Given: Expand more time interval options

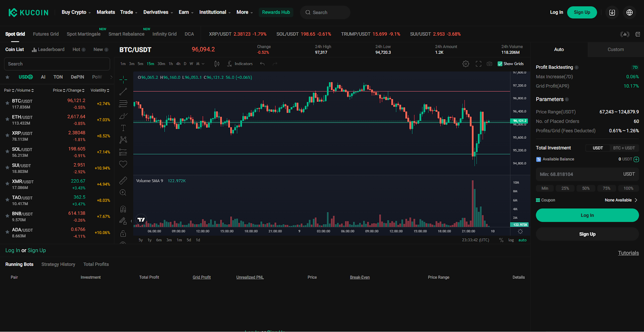Looking at the screenshot, I should (x=203, y=64).
